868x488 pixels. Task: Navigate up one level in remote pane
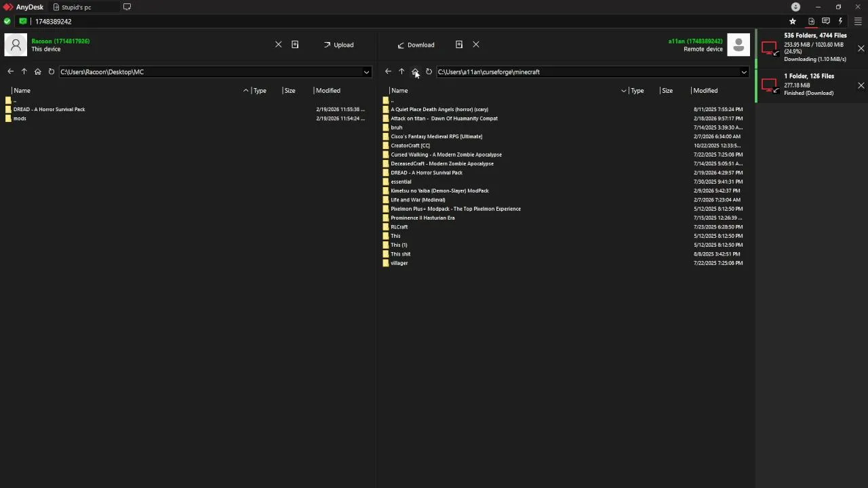(x=401, y=72)
